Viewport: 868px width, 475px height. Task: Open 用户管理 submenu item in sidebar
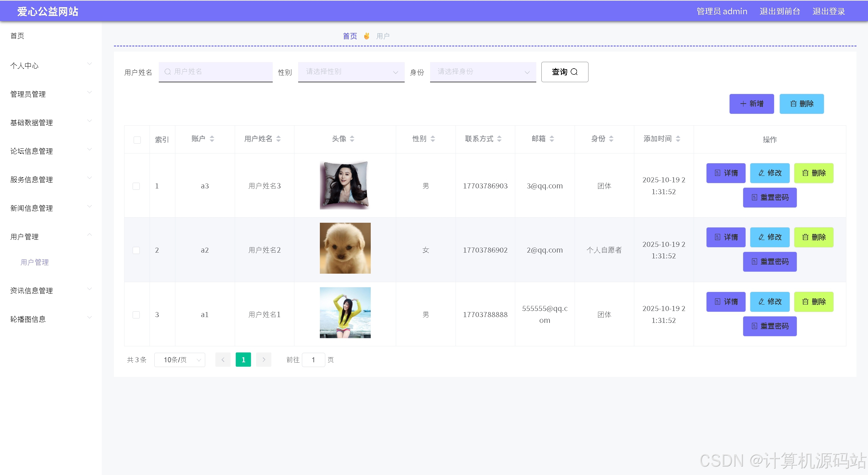(x=35, y=262)
